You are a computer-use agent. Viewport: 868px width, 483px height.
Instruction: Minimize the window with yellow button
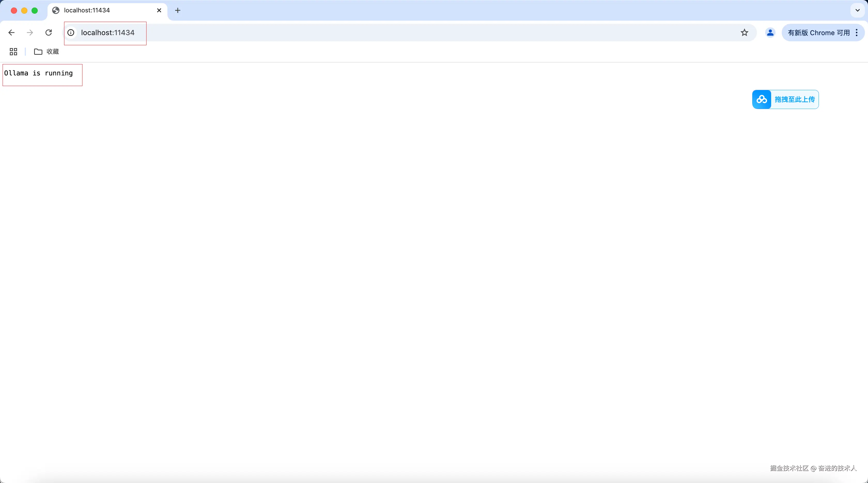(x=24, y=10)
